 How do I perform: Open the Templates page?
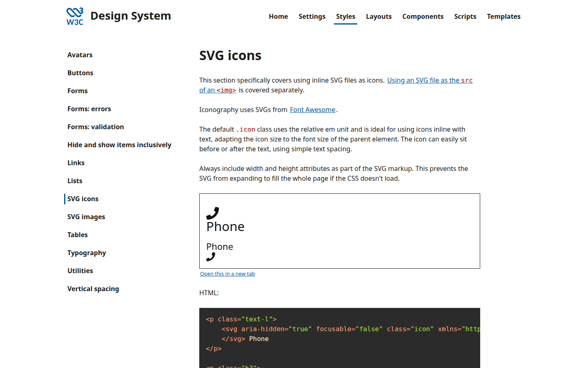[503, 16]
